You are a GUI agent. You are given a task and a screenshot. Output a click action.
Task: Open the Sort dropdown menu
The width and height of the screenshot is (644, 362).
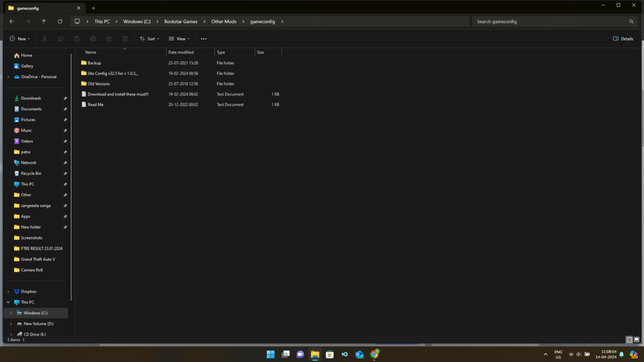point(149,39)
